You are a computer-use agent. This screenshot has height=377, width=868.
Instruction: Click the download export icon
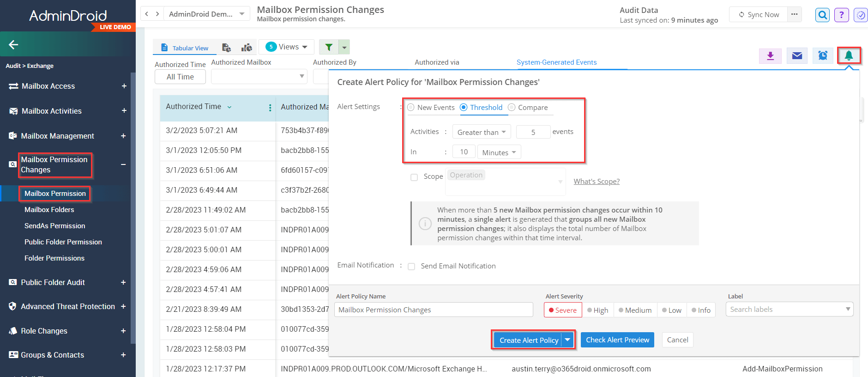click(x=770, y=56)
